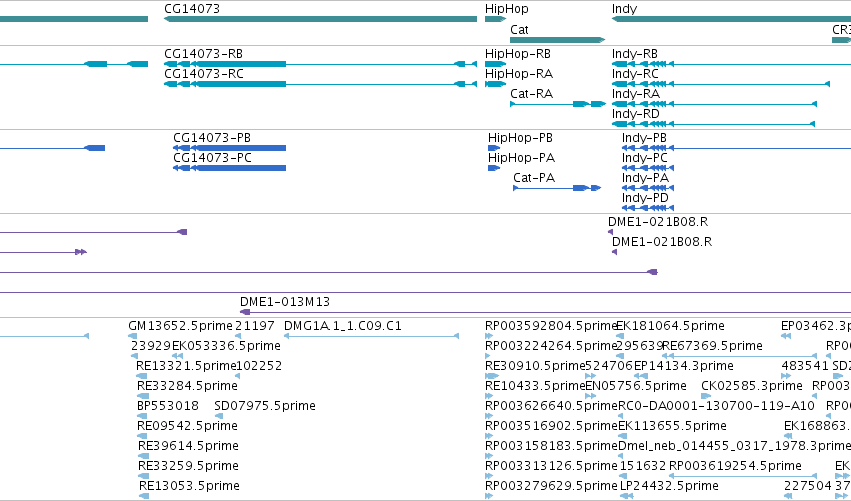The height and width of the screenshot is (501, 851).
Task: Click the Cat gene label
Action: click(x=519, y=29)
